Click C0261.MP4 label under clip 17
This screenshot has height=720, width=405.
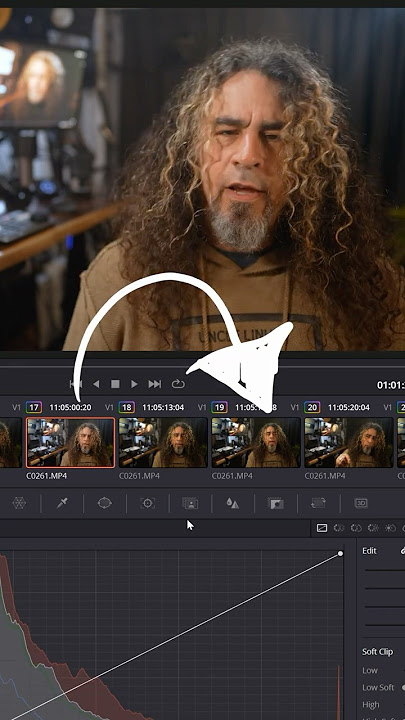click(46, 476)
